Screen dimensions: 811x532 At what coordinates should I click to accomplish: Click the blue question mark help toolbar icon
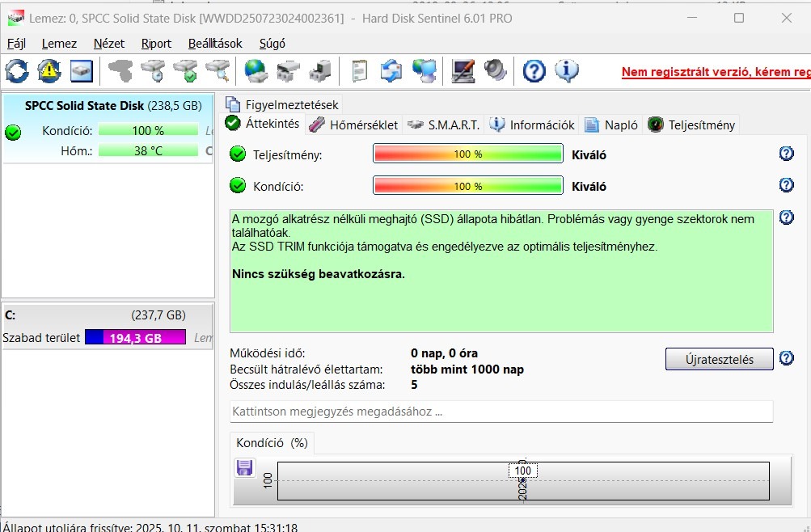pyautogui.click(x=534, y=71)
